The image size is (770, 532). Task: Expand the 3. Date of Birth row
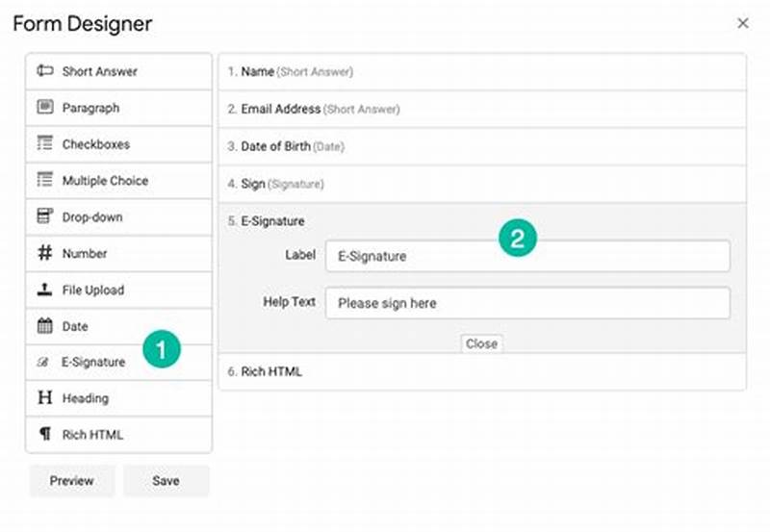point(482,146)
